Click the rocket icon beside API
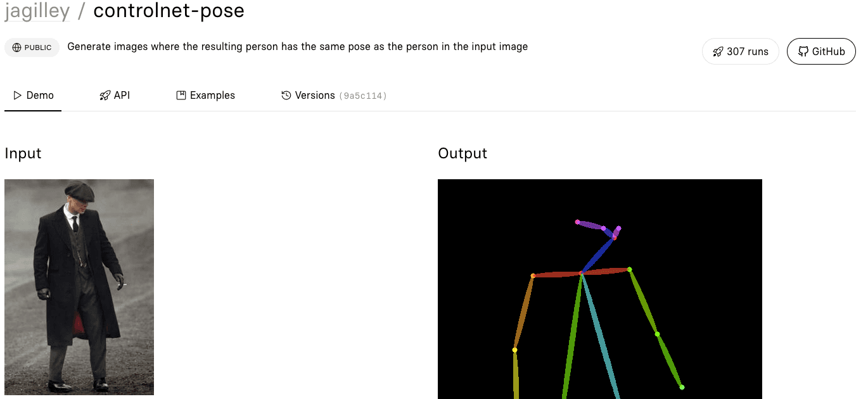 (105, 96)
